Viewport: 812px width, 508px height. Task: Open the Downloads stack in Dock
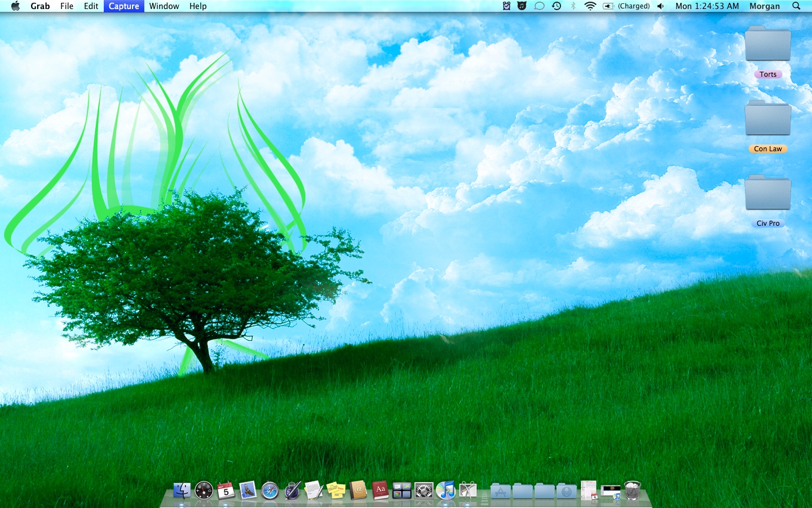pyautogui.click(x=567, y=491)
